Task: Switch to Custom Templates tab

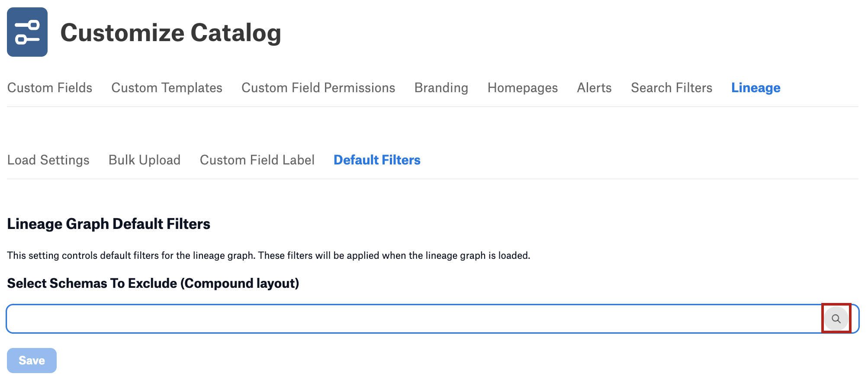Action: 167,88
